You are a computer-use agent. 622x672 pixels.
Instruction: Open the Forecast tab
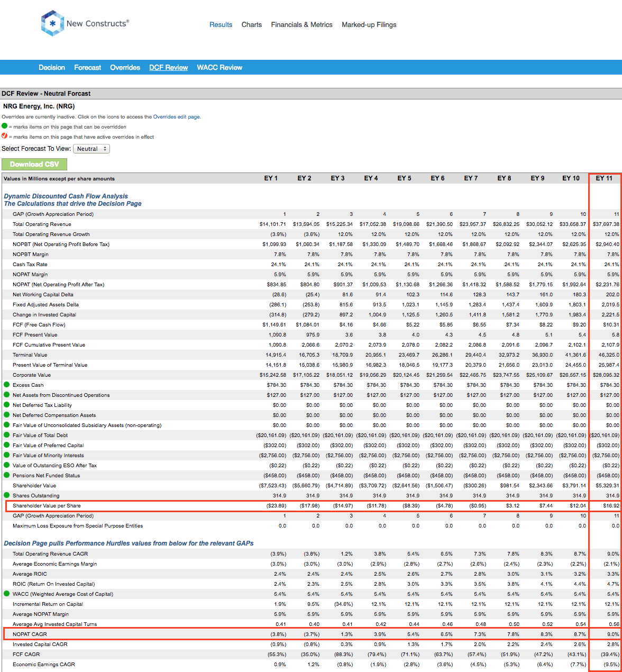[87, 67]
